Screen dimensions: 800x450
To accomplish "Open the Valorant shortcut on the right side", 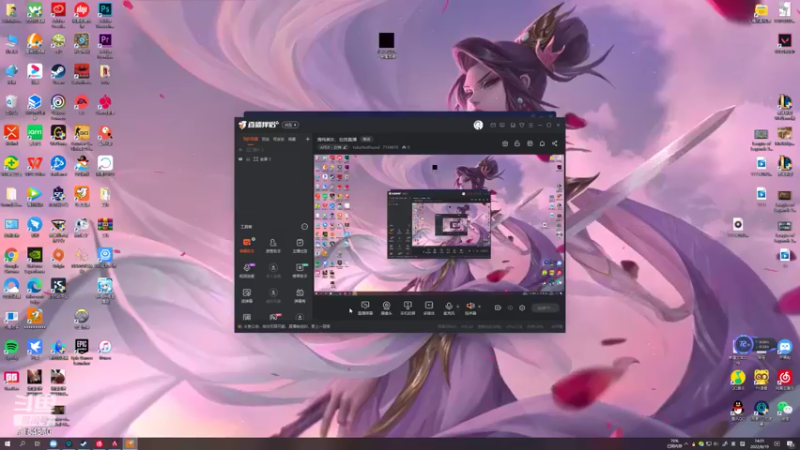I will tap(785, 43).
